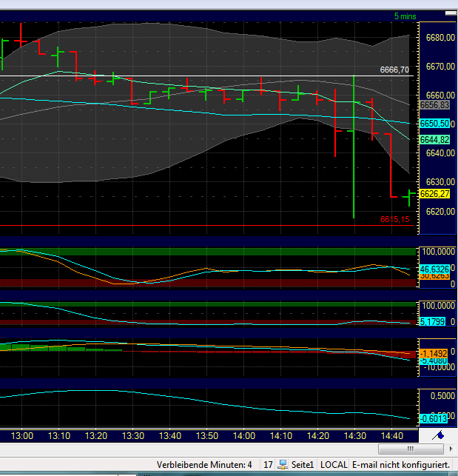Click the cyan -0,6013 indicator value
458x476 pixels.
click(434, 419)
